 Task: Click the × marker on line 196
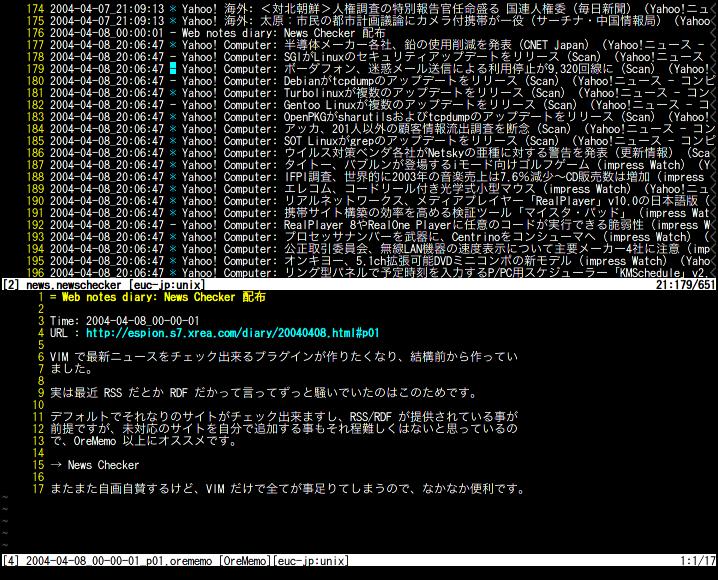[x=173, y=272]
